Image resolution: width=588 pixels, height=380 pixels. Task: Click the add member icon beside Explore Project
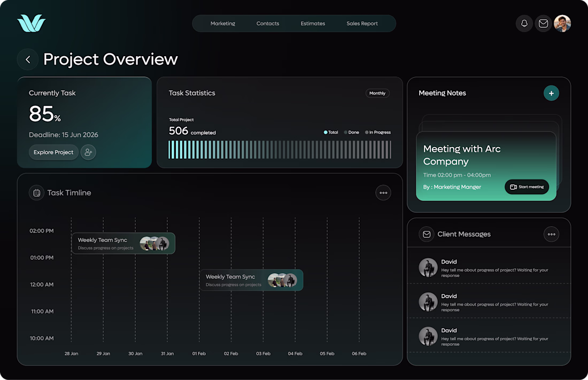[x=88, y=152]
